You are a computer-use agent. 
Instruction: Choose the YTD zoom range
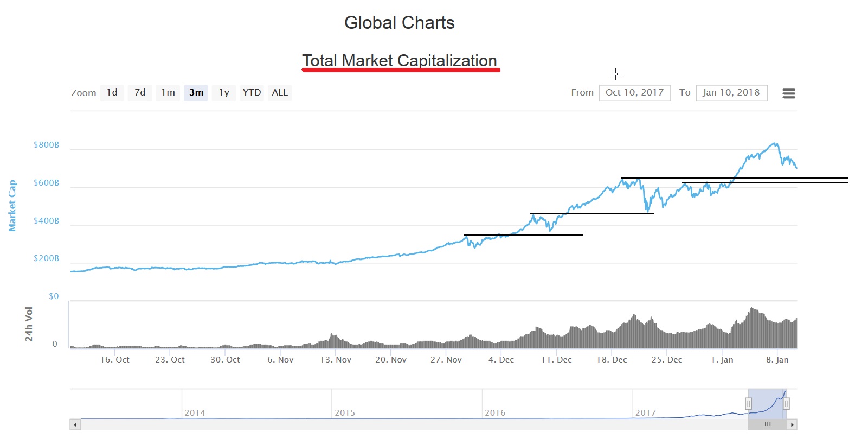pyautogui.click(x=252, y=93)
